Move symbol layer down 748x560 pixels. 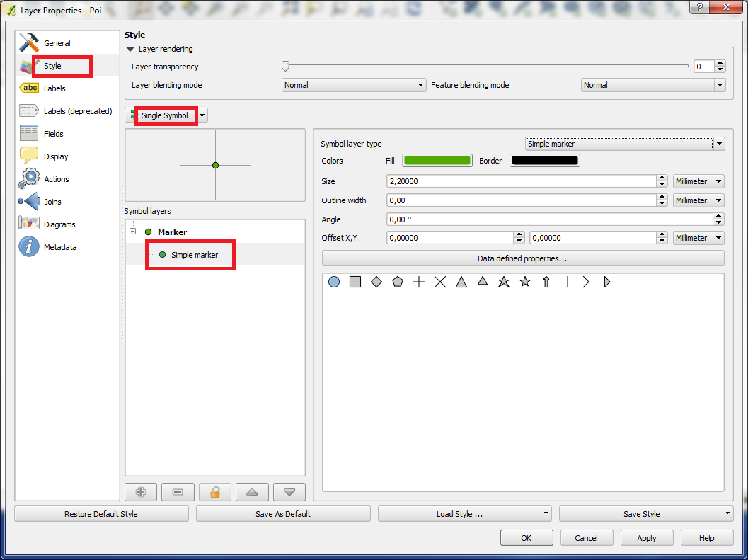(x=289, y=492)
